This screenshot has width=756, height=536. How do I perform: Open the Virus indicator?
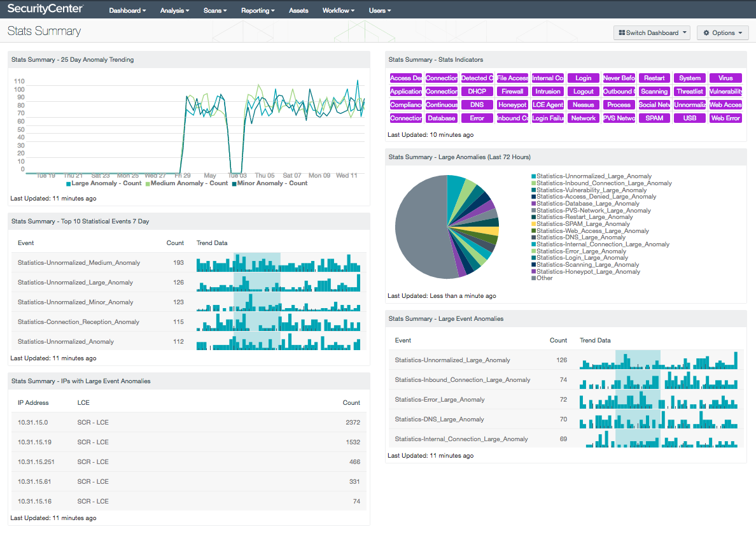point(725,78)
